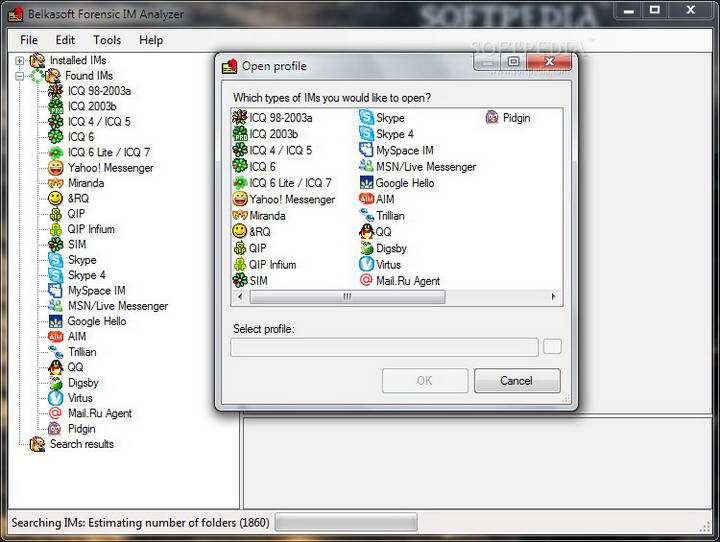Select the Virtus icon in the dialog
The width and height of the screenshot is (720, 542).
click(366, 264)
